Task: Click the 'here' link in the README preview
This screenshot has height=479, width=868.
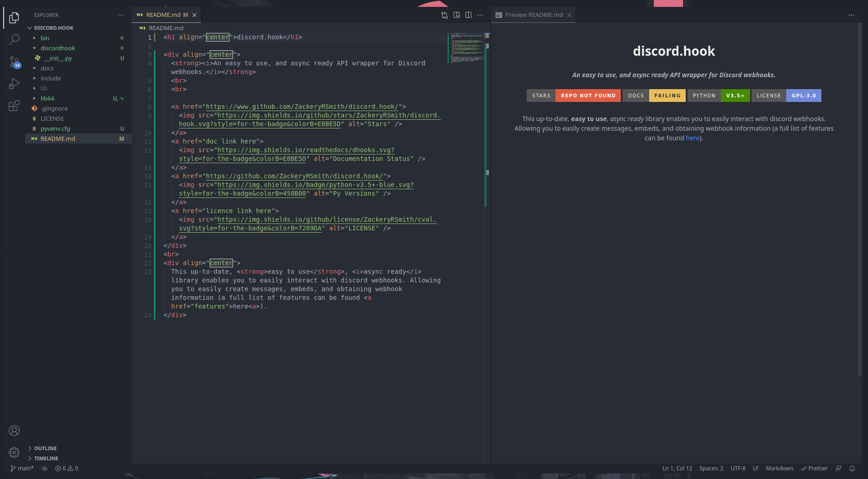Action: pos(693,138)
